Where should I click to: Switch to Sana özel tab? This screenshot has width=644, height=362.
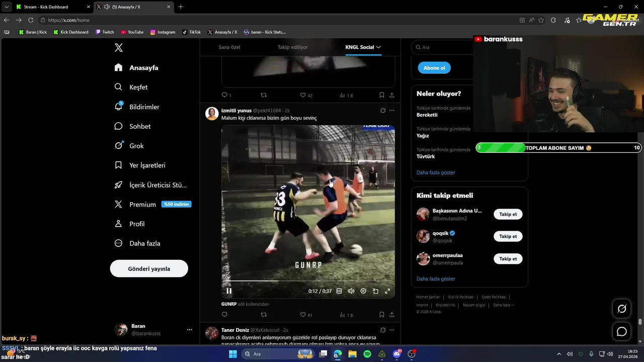coord(229,47)
